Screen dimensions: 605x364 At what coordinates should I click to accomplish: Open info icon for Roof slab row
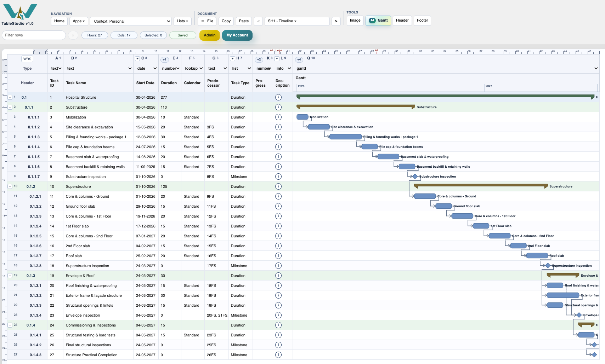pyautogui.click(x=278, y=256)
